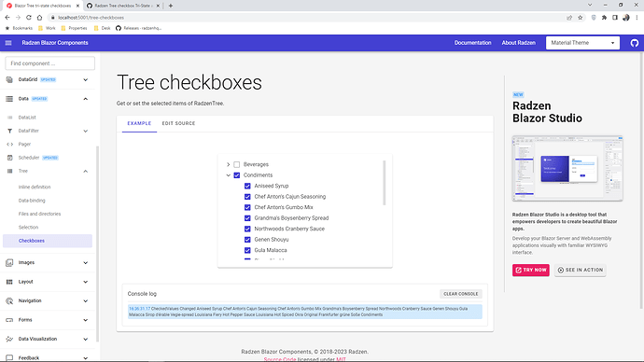The image size is (644, 362).
Task: Click the Images sidebar icon
Action: pos(9,263)
